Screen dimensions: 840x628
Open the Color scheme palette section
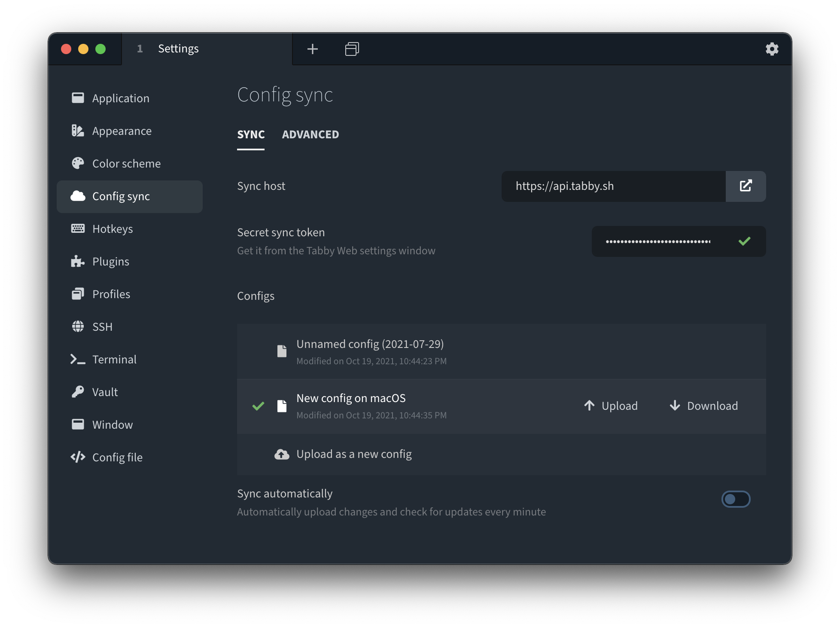click(126, 164)
